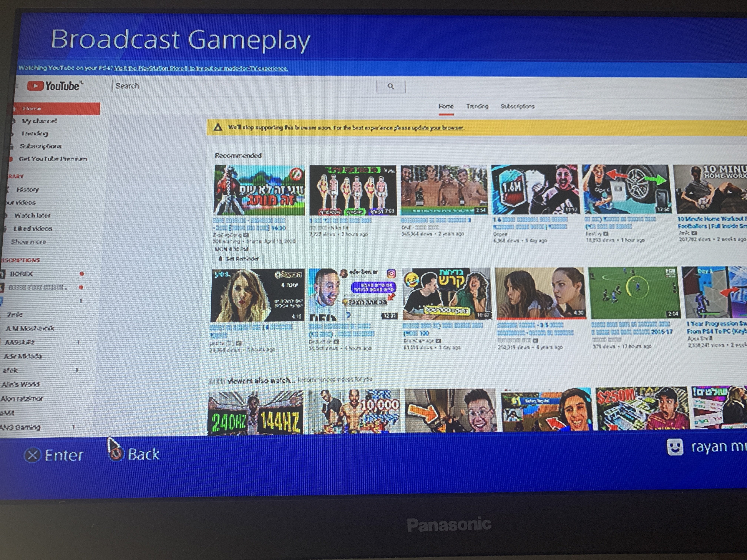Open the 16:30 premiere video thumbnail
Screen dimensions: 747x560
pyautogui.click(x=259, y=190)
